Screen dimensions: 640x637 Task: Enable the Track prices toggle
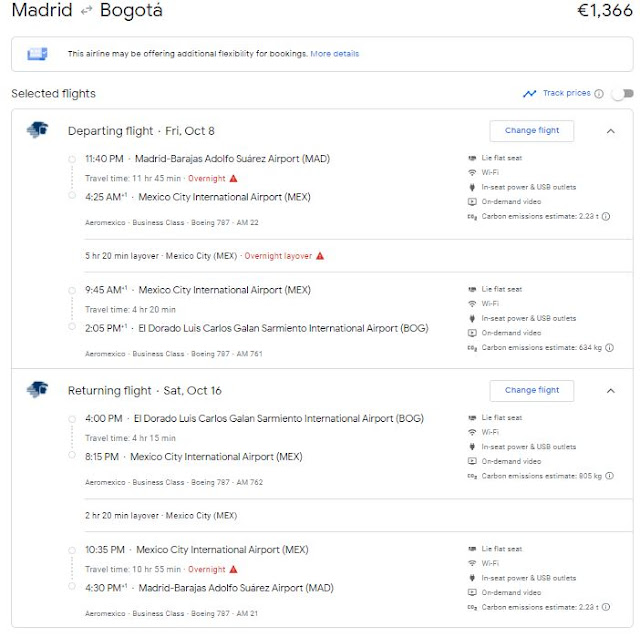622,94
